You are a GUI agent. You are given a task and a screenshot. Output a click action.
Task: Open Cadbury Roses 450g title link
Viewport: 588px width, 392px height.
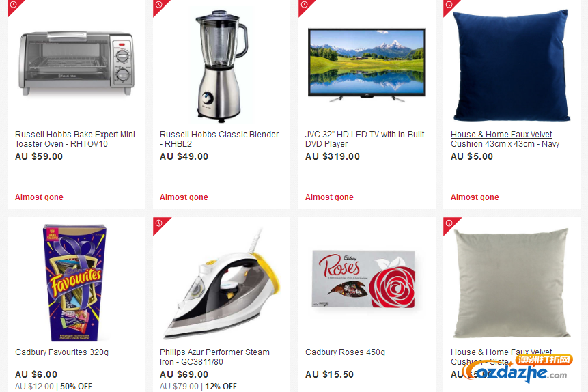click(x=345, y=352)
